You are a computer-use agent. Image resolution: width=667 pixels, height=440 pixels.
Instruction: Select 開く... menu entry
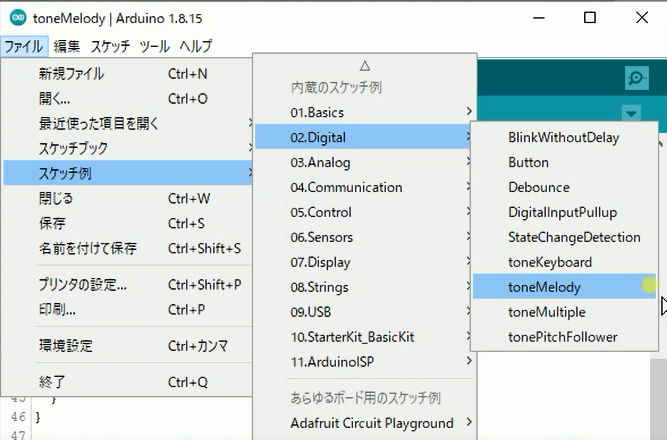tap(128, 99)
